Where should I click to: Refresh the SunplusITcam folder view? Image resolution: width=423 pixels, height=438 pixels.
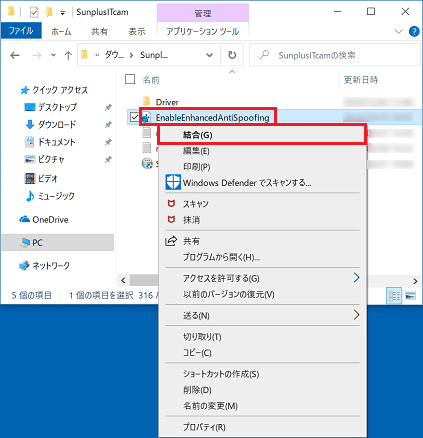click(x=232, y=55)
